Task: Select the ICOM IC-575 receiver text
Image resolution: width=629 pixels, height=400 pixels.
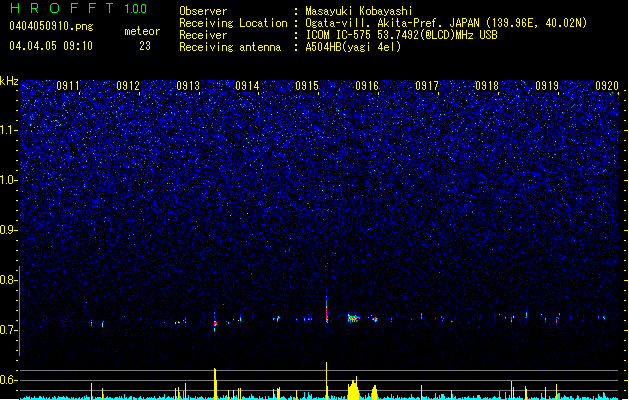Action: pyautogui.click(x=401, y=35)
